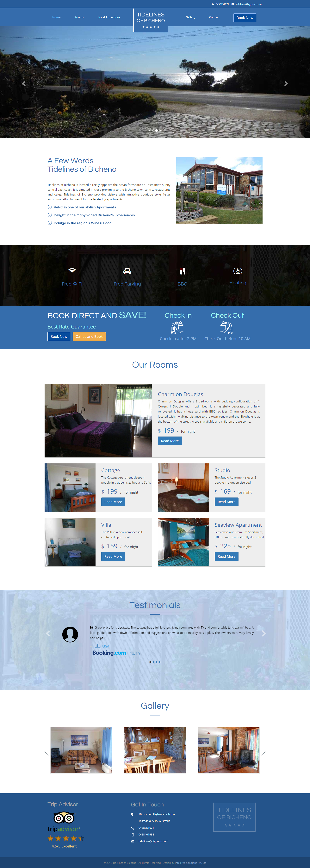Select first testimonial pagination dot
Image resolution: width=310 pixels, height=868 pixels.
[150, 662]
